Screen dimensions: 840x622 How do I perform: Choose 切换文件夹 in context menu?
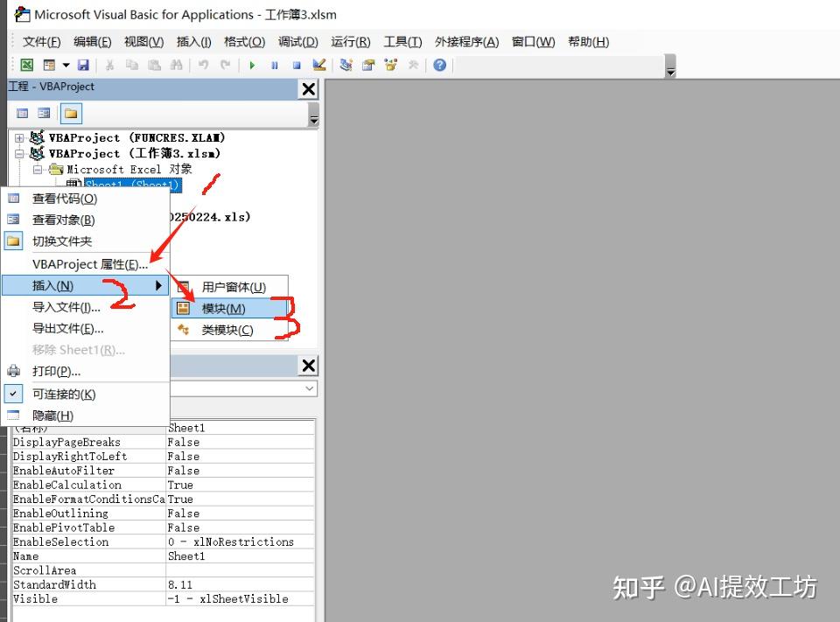86,241
